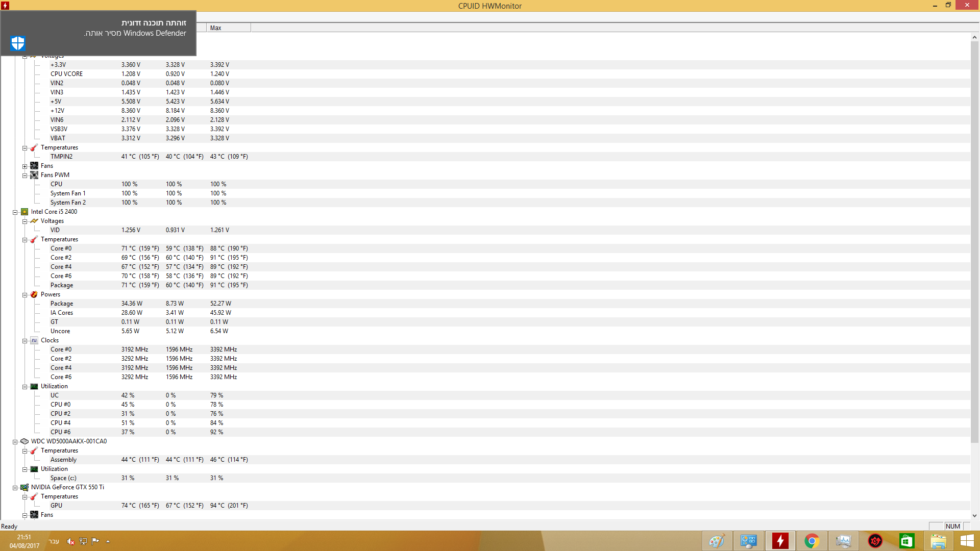This screenshot has width=980, height=551.
Task: Unmute the volume icon in the system tray
Action: click(71, 542)
